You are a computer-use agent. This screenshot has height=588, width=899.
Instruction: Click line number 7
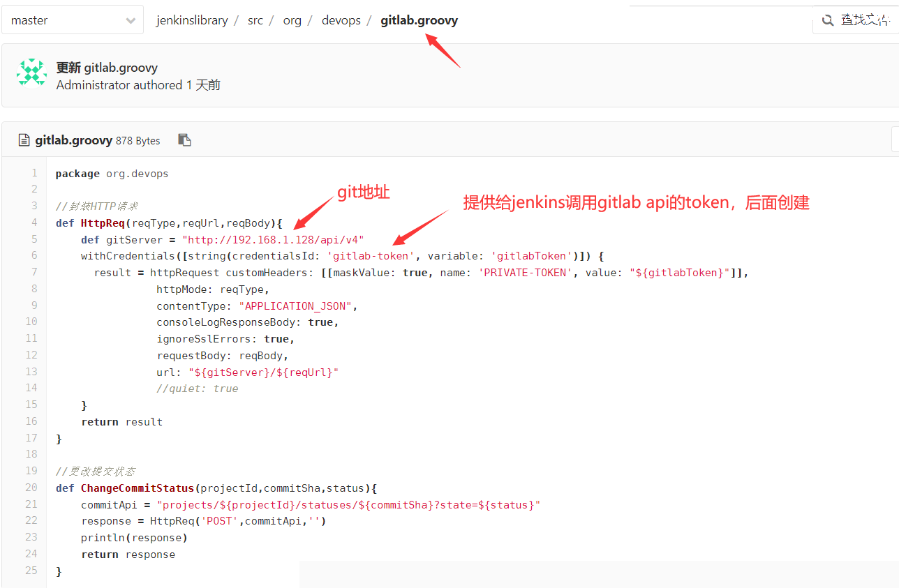click(x=34, y=272)
